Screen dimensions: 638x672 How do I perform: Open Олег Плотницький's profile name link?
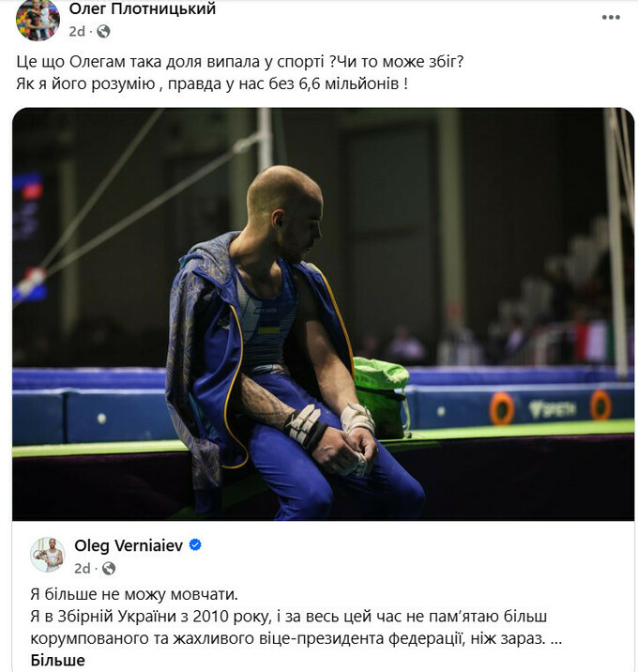(x=143, y=8)
